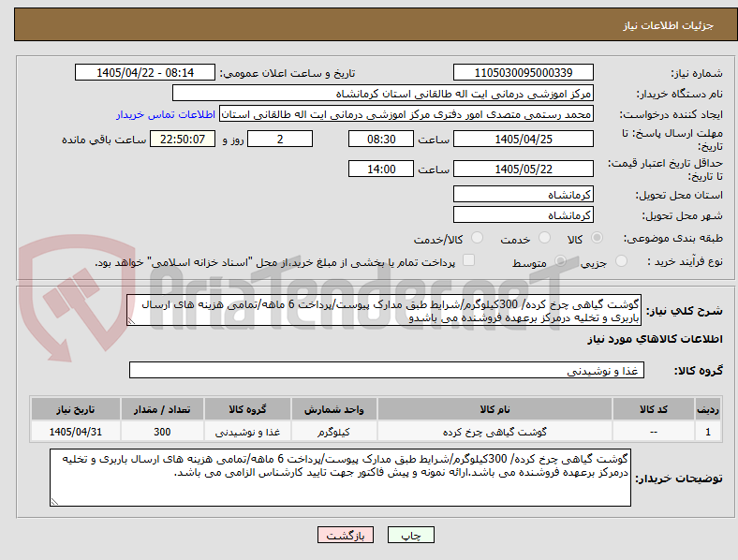Click the resize handle of buyer notes box
Viewport: 738px width, 560px height.
point(54,502)
